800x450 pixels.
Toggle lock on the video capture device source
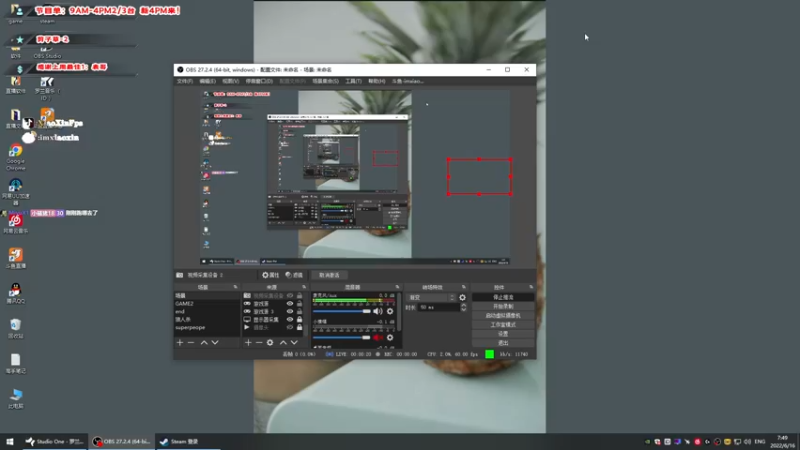(299, 296)
